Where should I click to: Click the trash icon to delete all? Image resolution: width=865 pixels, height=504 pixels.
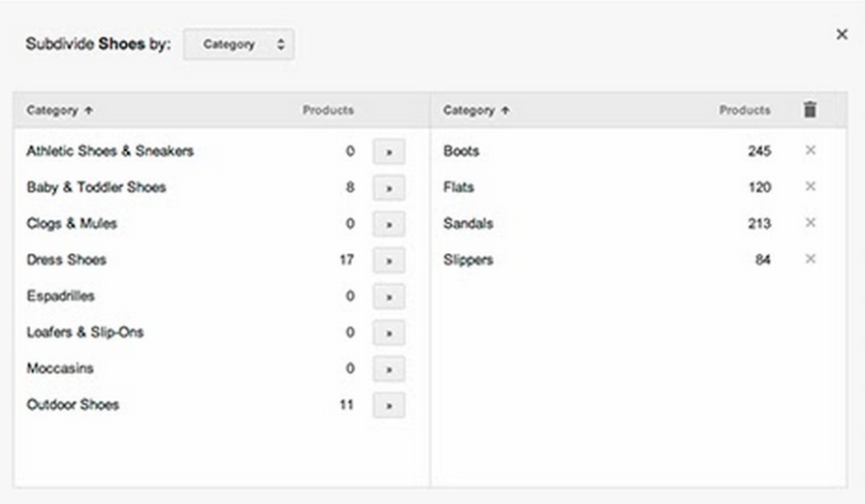[810, 110]
